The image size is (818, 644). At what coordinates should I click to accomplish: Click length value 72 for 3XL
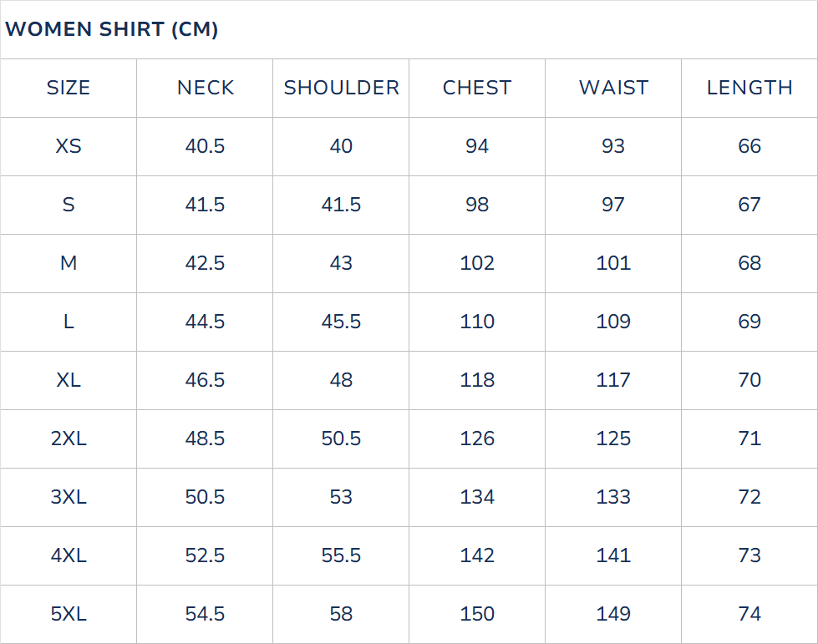(749, 497)
